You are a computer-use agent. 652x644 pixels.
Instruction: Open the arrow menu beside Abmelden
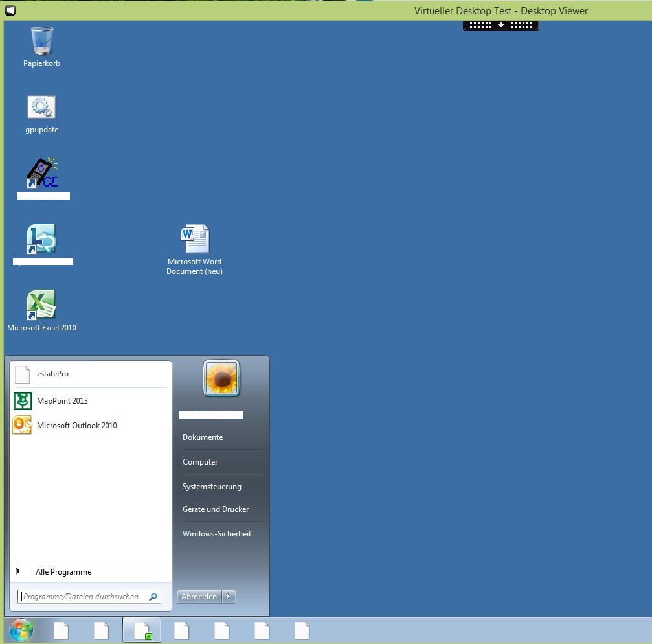[229, 597]
